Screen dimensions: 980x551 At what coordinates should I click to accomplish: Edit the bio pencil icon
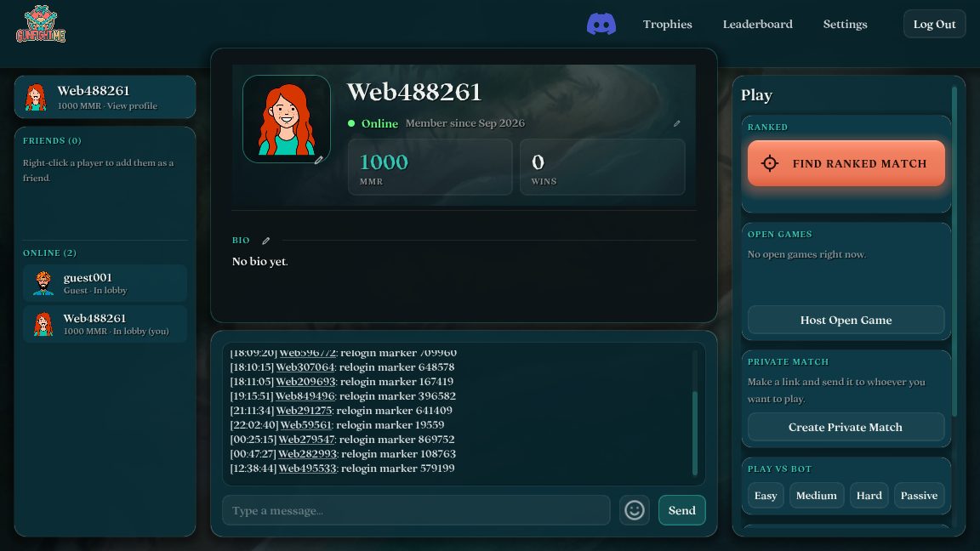coord(265,241)
